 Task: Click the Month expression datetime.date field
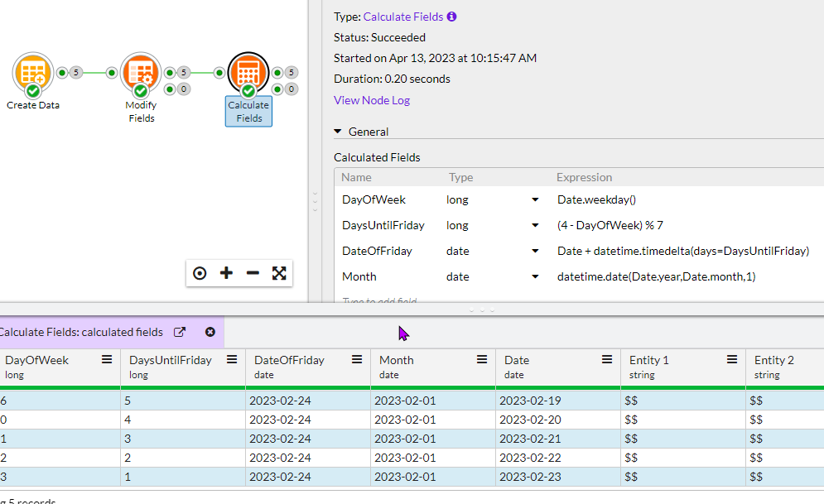click(656, 276)
